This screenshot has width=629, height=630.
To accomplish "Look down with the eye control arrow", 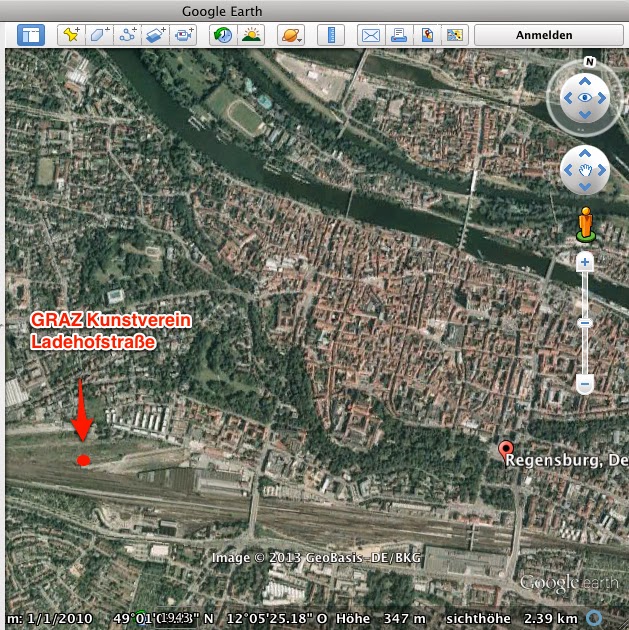I will [585, 115].
